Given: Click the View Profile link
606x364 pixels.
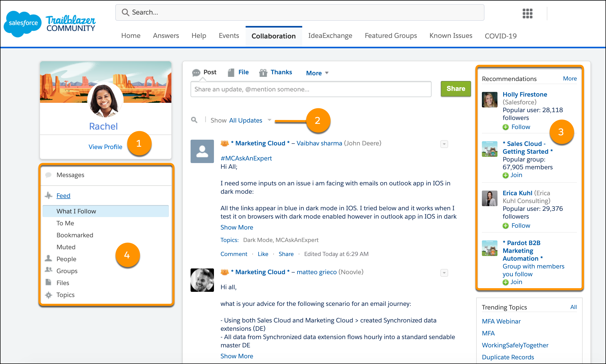Looking at the screenshot, I should pyautogui.click(x=105, y=147).
